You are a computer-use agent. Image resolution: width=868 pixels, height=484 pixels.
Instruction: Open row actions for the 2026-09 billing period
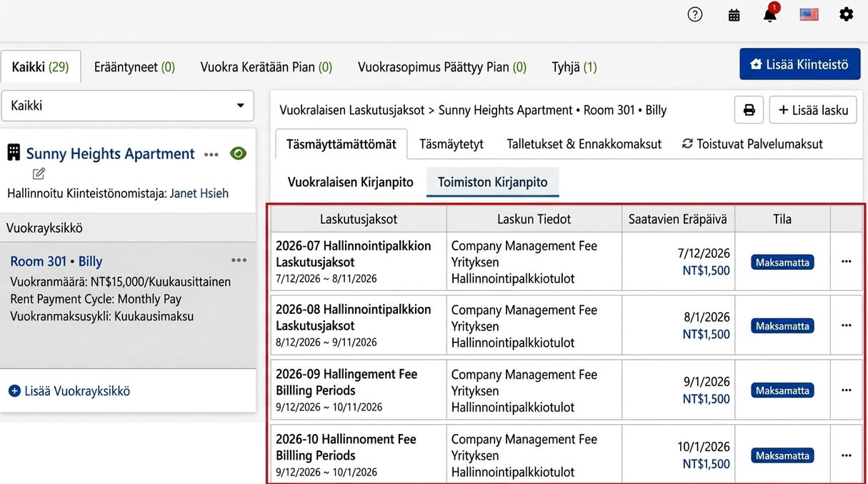pyautogui.click(x=847, y=390)
